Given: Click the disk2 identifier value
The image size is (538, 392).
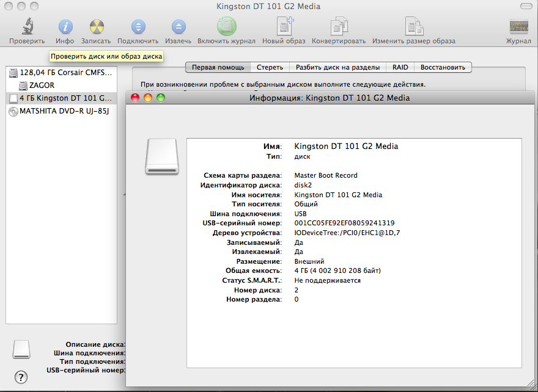Looking at the screenshot, I should click(303, 185).
